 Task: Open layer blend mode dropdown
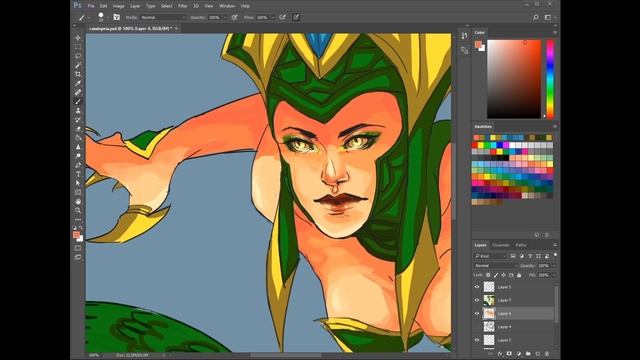pyautogui.click(x=496, y=266)
